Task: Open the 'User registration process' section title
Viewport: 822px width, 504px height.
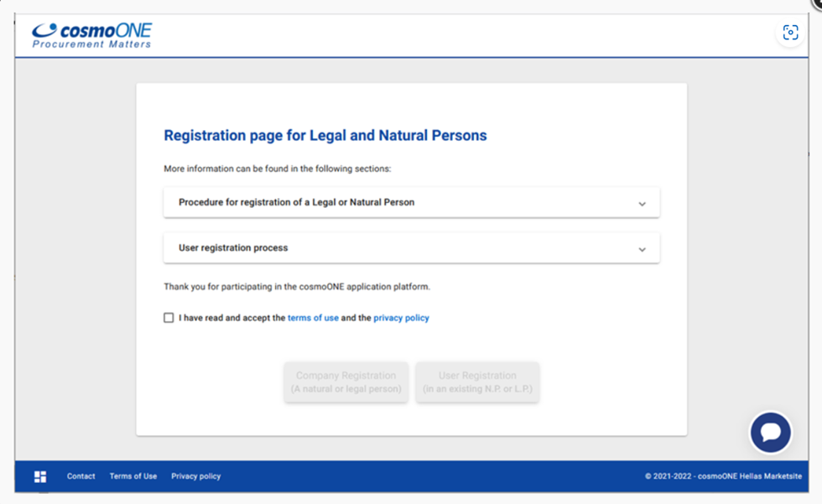Action: [x=233, y=248]
